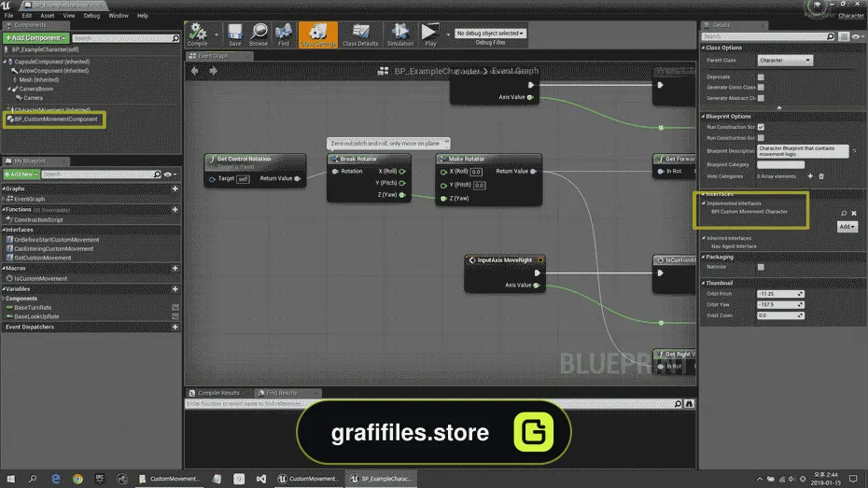The image size is (868, 488).
Task: Open the debug object filter dropdown
Action: (x=490, y=34)
